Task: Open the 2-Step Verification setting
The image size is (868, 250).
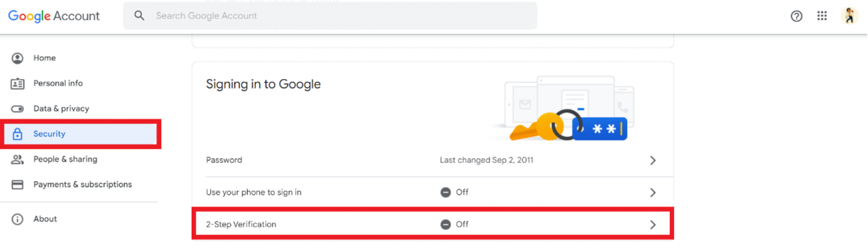Action: [241, 225]
